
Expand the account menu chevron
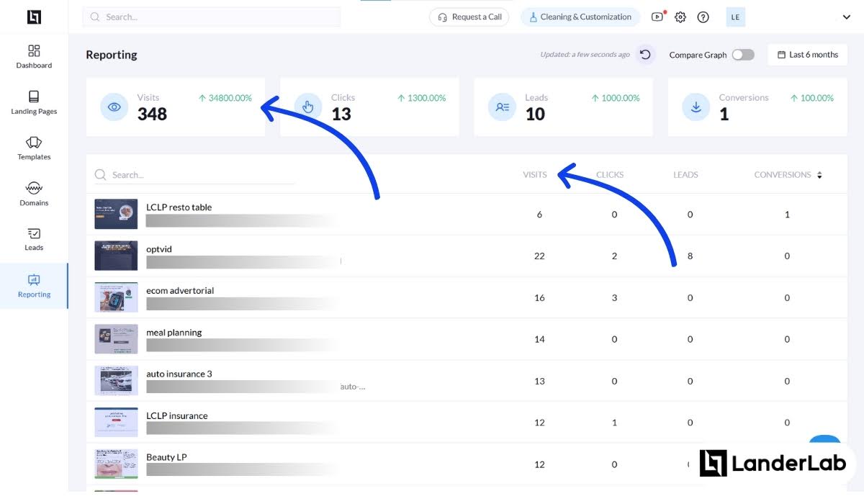(x=846, y=17)
